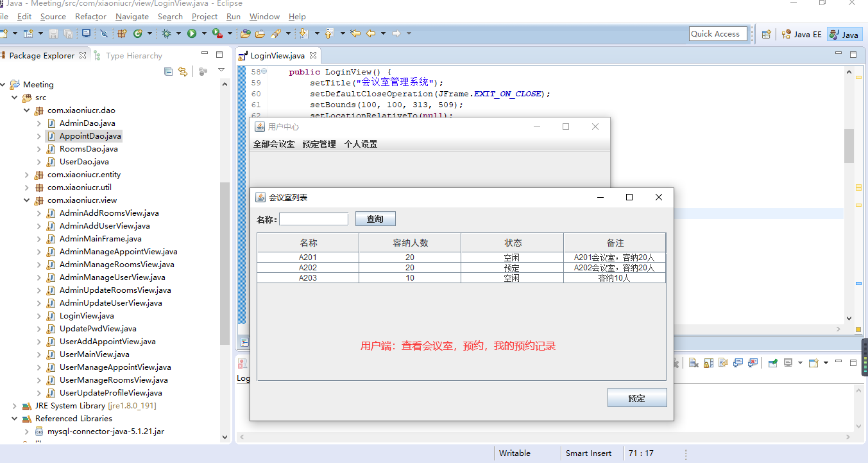Open the Refactor menu
This screenshot has width=868, height=463.
(90, 17)
